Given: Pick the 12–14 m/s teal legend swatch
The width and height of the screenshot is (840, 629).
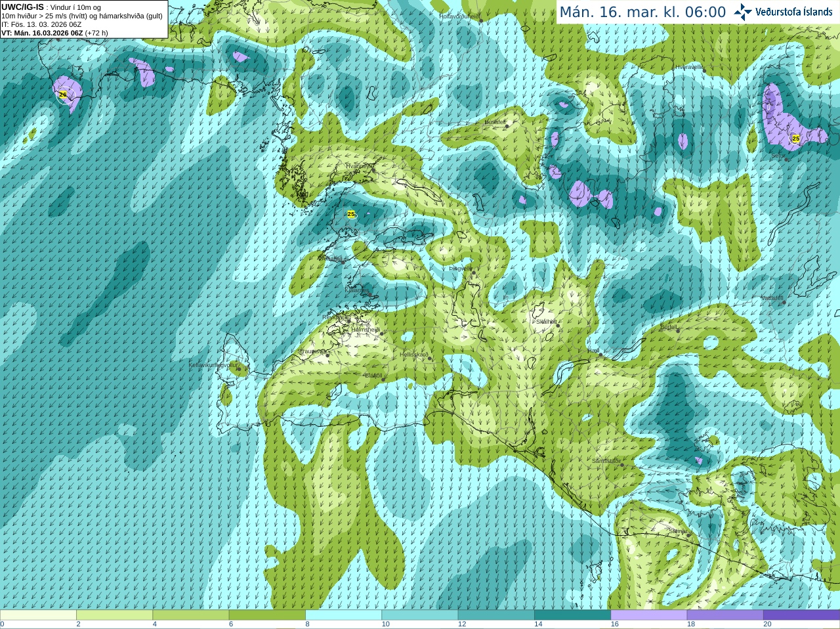Looking at the screenshot, I should pyautogui.click(x=496, y=615).
